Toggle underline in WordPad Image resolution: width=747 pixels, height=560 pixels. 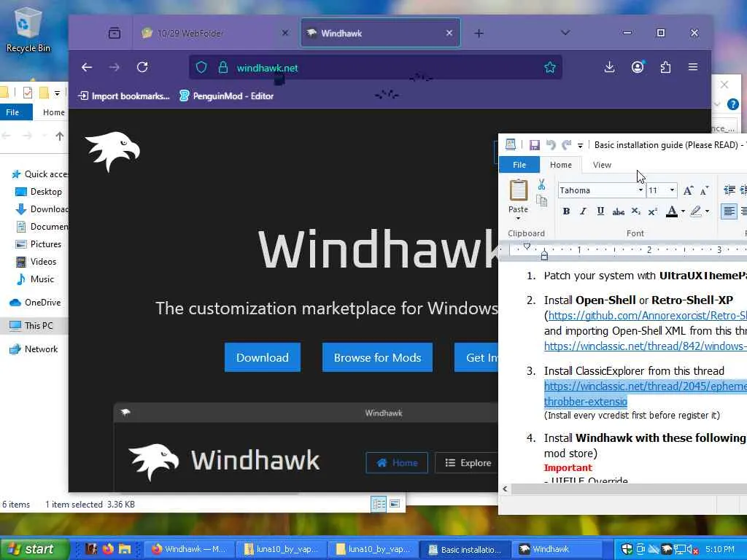pyautogui.click(x=600, y=211)
